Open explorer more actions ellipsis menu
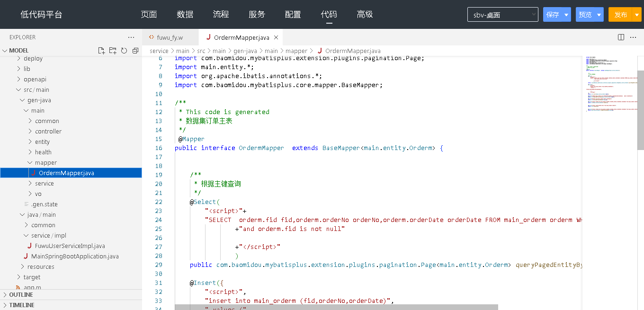This screenshot has height=310, width=644. 131,37
